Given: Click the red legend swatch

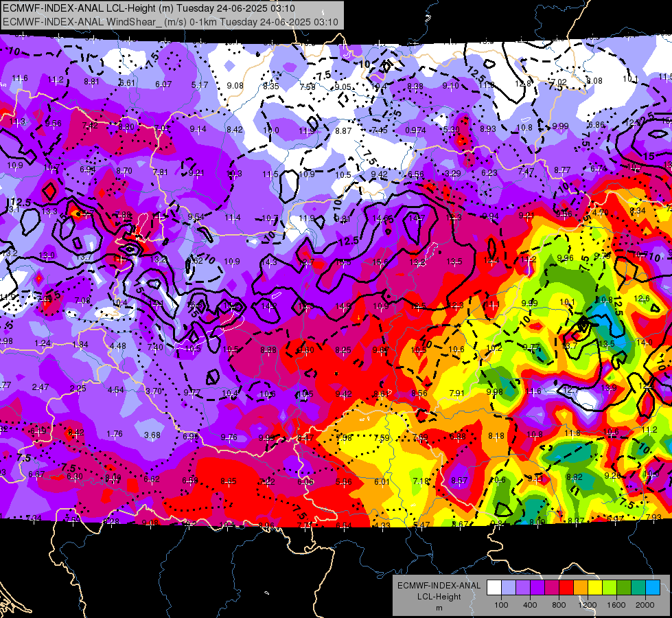Looking at the screenshot, I should click(566, 587).
